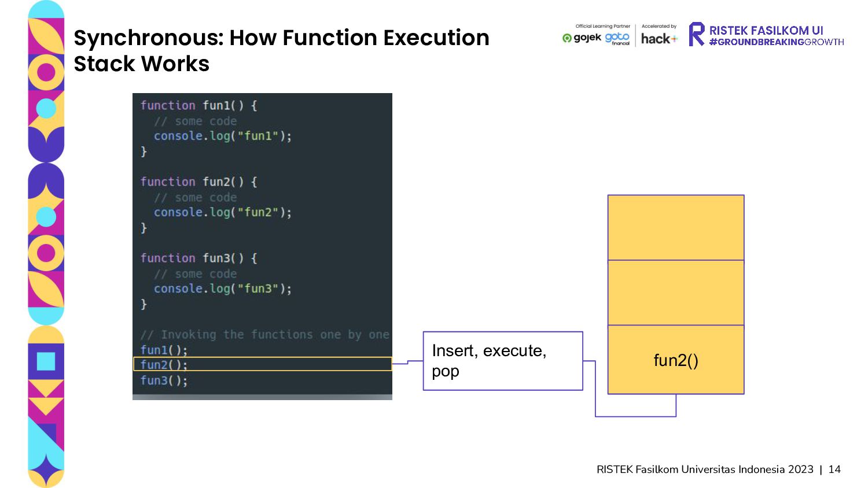Image resolution: width=868 pixels, height=488 pixels.
Task: Click the fun2() stack cell
Action: click(x=676, y=360)
